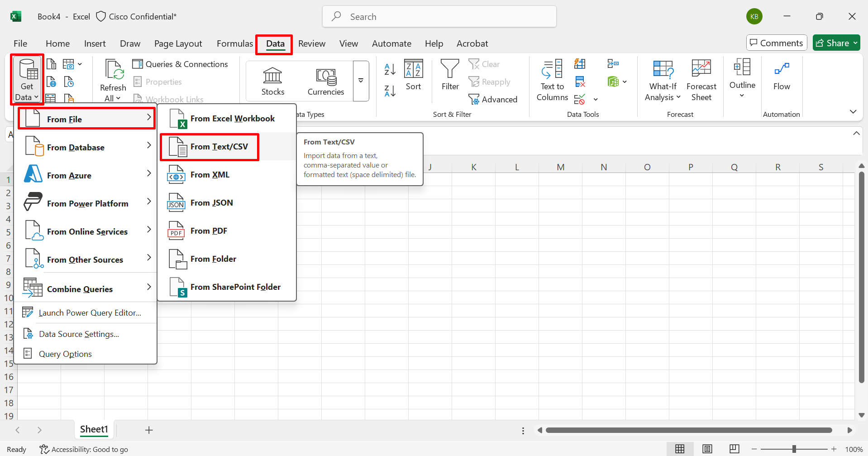Choose From PDF
868x456 pixels.
[x=227, y=231]
